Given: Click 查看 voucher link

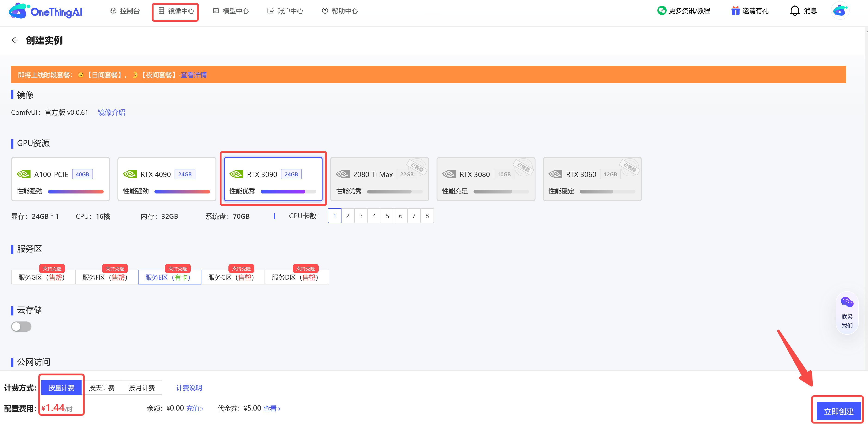Looking at the screenshot, I should [272, 408].
